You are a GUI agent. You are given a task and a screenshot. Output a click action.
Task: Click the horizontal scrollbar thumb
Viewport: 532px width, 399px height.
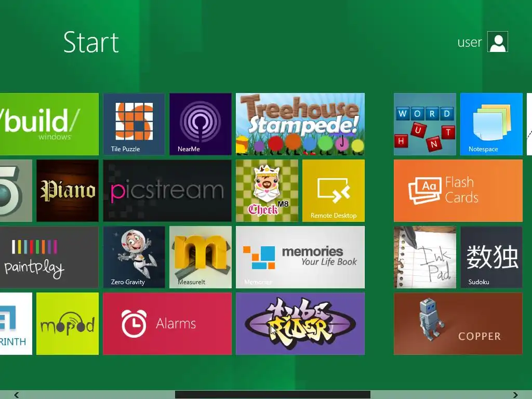point(273,395)
